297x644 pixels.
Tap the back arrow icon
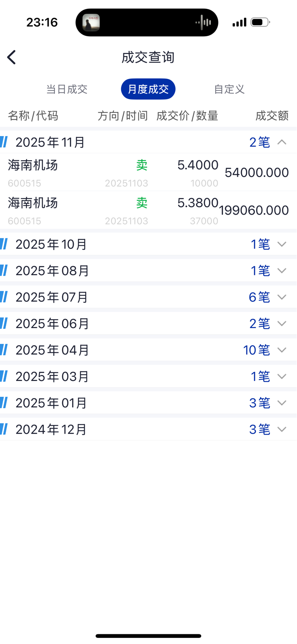coord(12,57)
